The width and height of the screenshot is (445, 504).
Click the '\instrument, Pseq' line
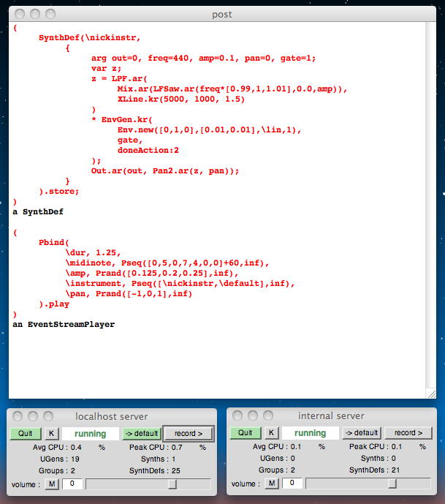point(180,284)
